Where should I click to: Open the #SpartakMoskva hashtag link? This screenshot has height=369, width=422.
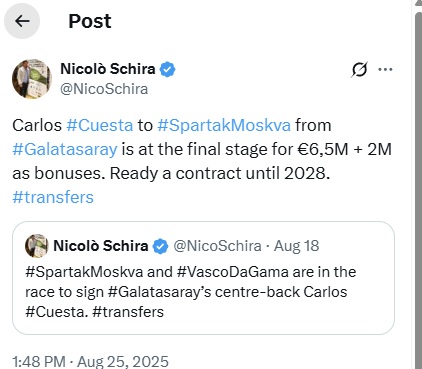224,126
